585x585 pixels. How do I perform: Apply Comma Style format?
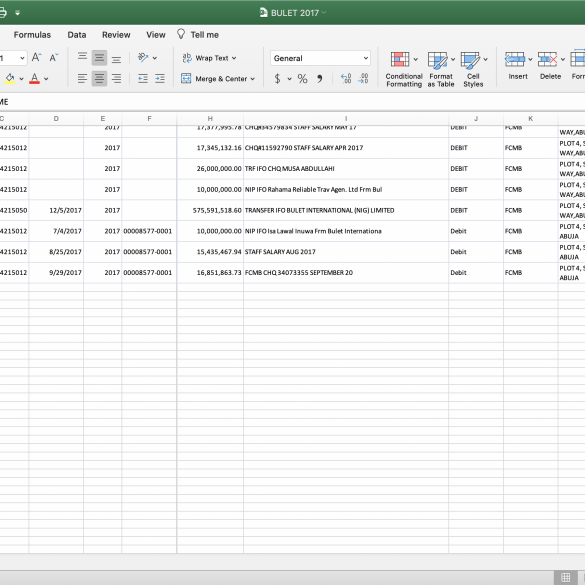(x=320, y=79)
